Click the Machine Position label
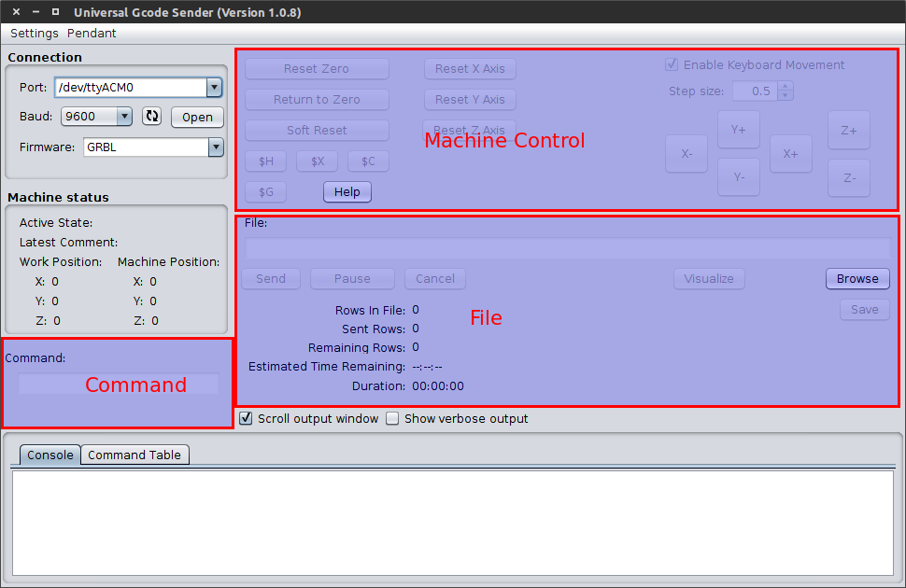 tap(169, 262)
